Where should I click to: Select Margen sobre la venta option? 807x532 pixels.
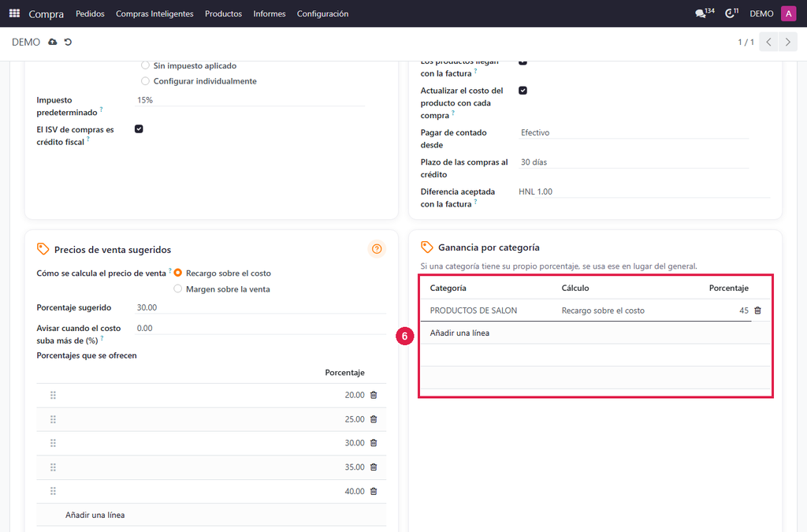[x=177, y=288]
